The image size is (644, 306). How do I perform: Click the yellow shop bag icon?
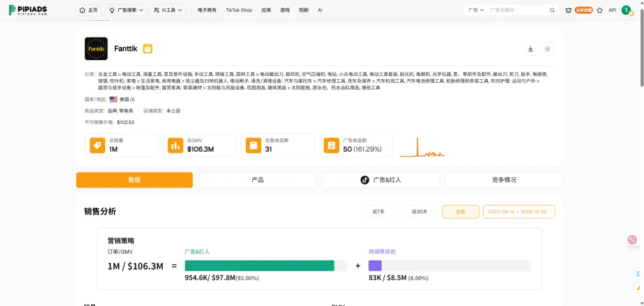tap(147, 49)
